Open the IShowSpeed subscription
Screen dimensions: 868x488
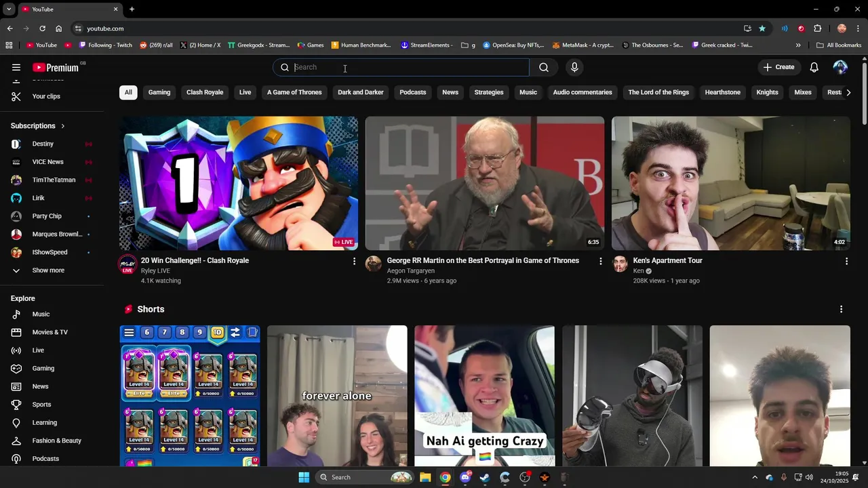click(x=52, y=252)
